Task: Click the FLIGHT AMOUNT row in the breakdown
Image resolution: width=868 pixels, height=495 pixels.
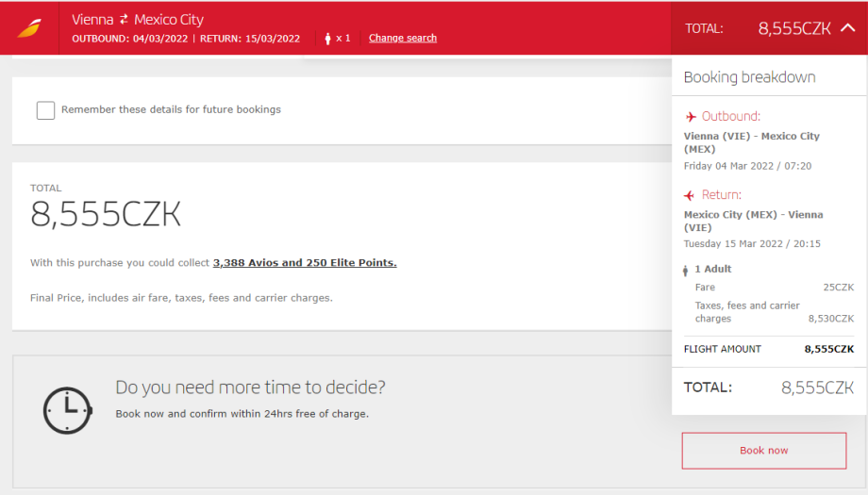Action: click(x=768, y=349)
